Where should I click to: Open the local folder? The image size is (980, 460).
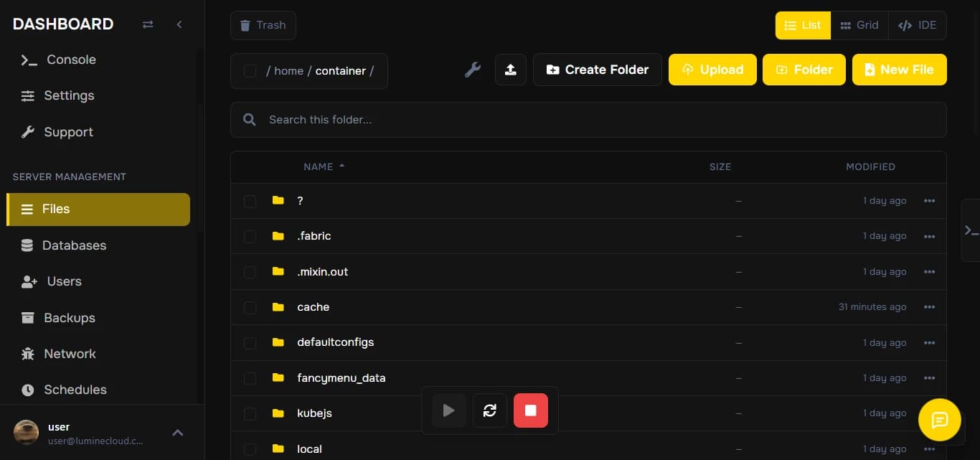click(309, 449)
